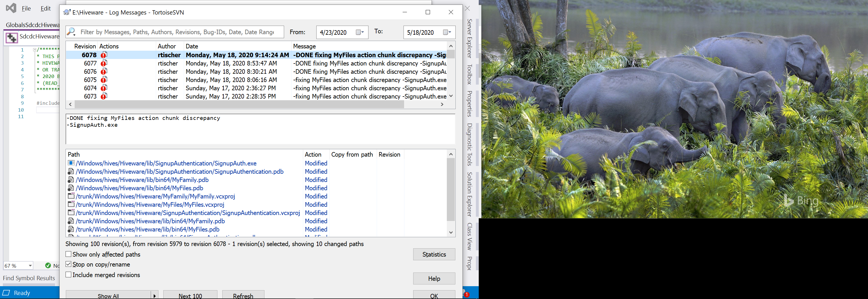The width and height of the screenshot is (868, 299).
Task: Click the SignupAuth.exe file icon
Action: pyautogui.click(x=71, y=163)
